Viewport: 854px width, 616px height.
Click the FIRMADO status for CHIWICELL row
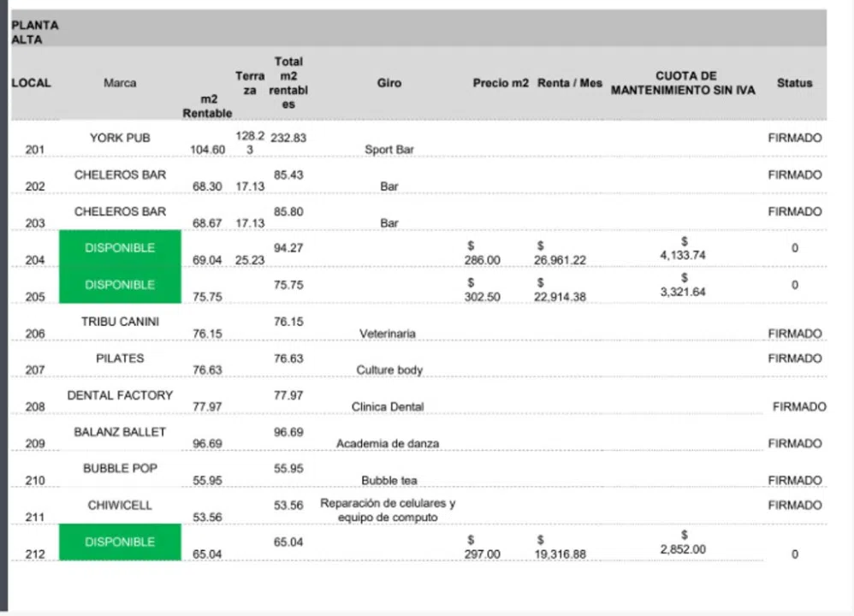(795, 506)
